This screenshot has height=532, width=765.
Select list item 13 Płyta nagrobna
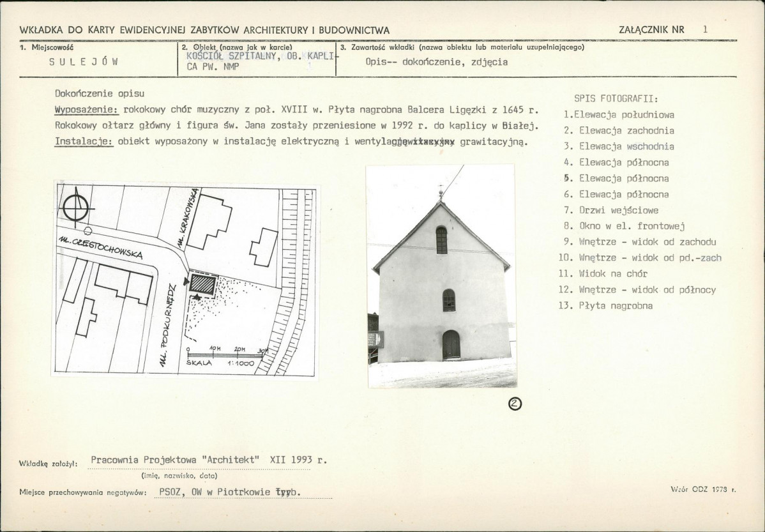tap(605, 306)
